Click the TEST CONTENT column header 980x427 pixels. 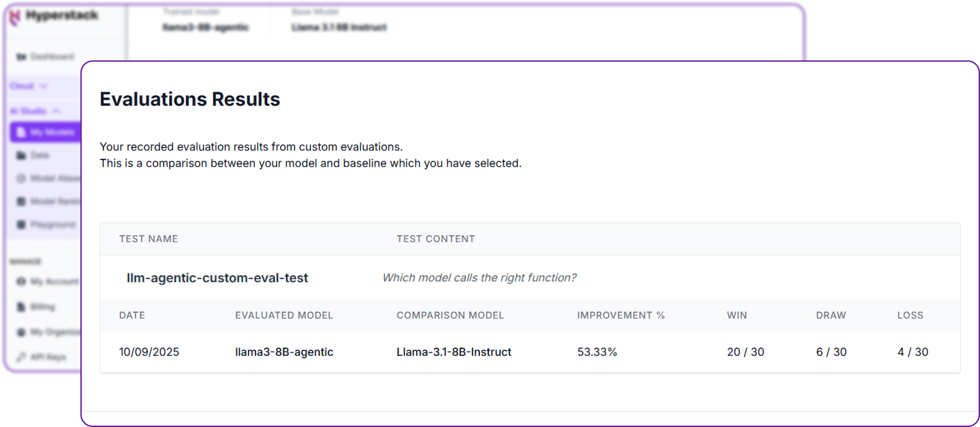coord(436,239)
